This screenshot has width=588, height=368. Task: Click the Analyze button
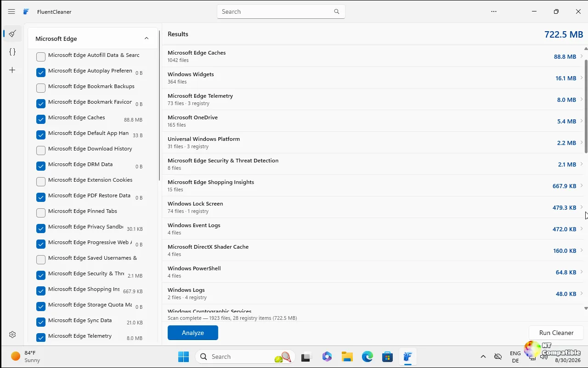[x=193, y=333]
